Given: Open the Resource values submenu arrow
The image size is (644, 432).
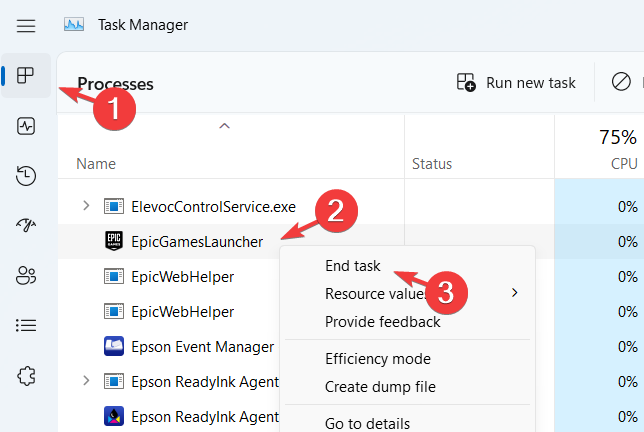Looking at the screenshot, I should pos(515,293).
